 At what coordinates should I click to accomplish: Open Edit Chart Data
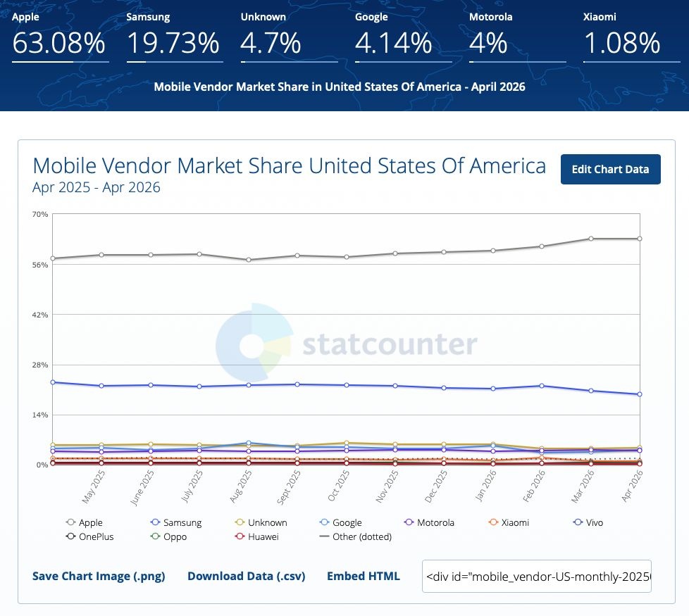pos(610,169)
